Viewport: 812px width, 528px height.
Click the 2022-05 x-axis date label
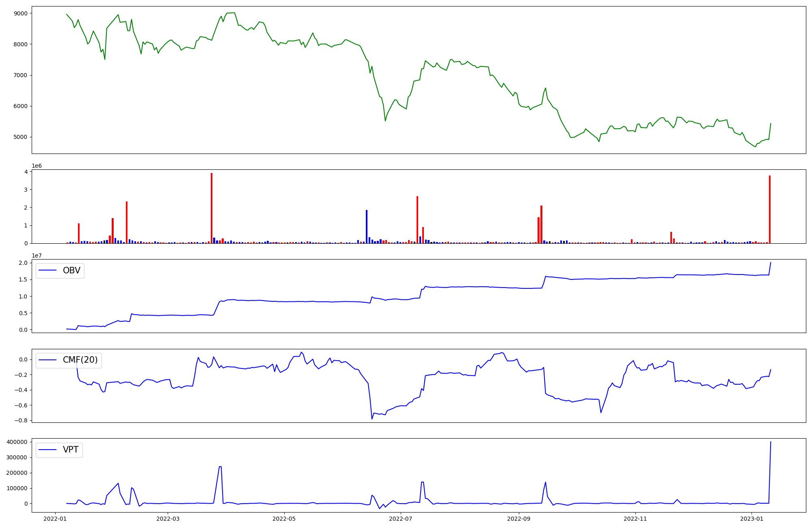click(284, 519)
